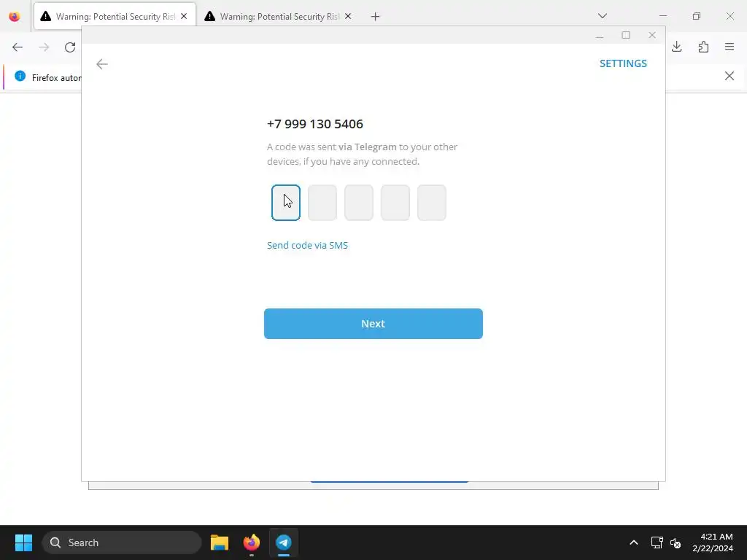This screenshot has height=560, width=747.
Task: Select the third code digit box
Action: tap(359, 203)
